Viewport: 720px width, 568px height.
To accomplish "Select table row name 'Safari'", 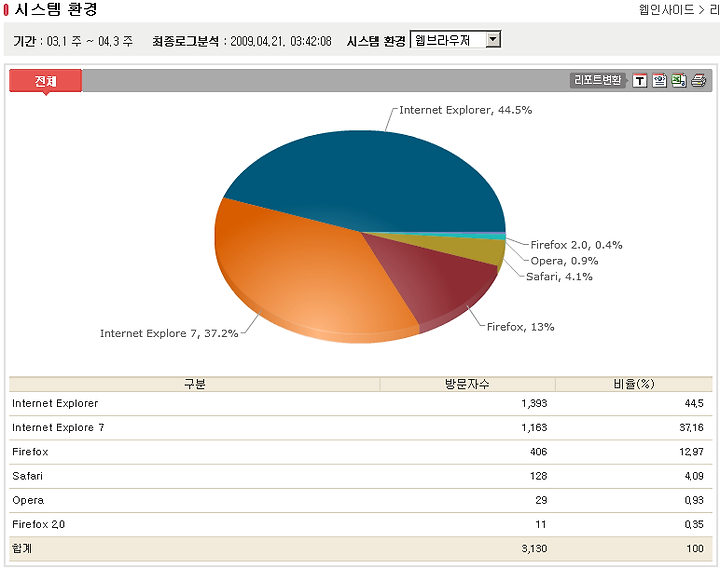I will (x=28, y=476).
